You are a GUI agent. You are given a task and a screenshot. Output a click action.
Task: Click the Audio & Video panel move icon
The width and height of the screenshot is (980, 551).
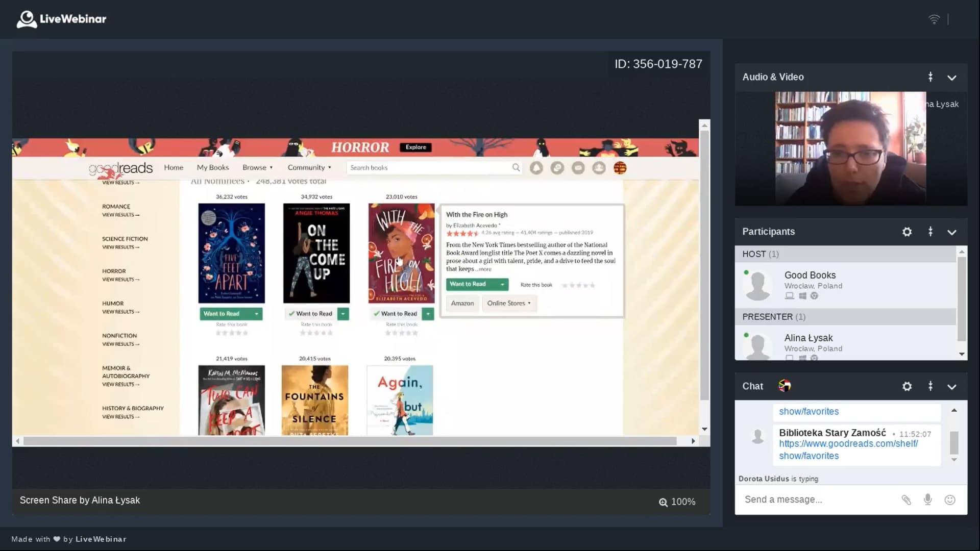click(930, 77)
